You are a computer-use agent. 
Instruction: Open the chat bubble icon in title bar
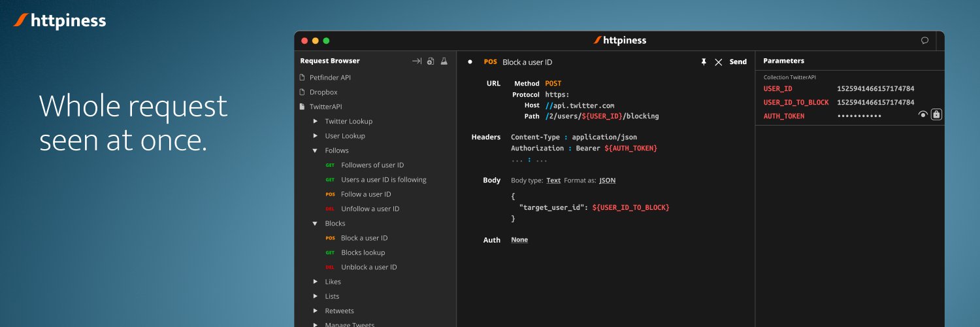pos(924,41)
